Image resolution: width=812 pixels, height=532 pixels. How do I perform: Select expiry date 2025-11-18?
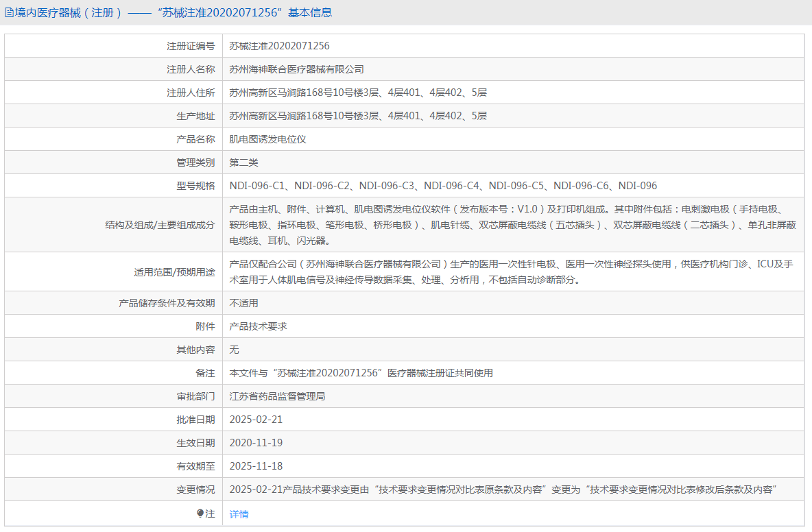tap(256, 466)
